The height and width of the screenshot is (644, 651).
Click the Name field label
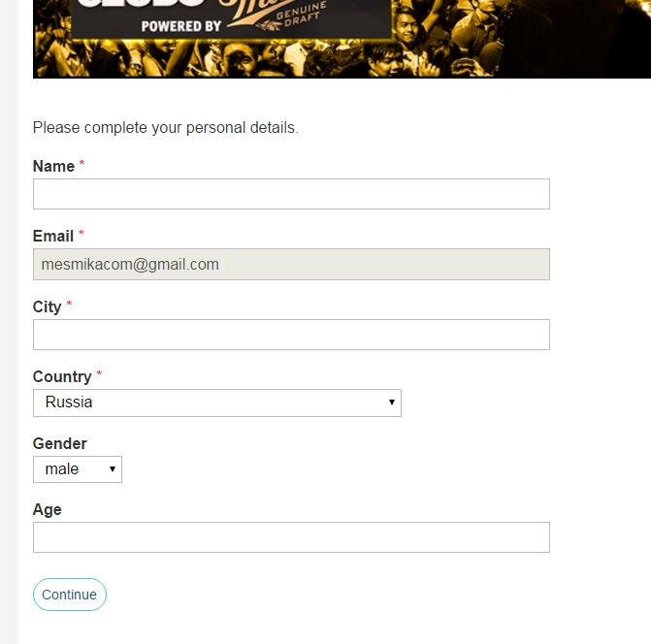pos(53,167)
